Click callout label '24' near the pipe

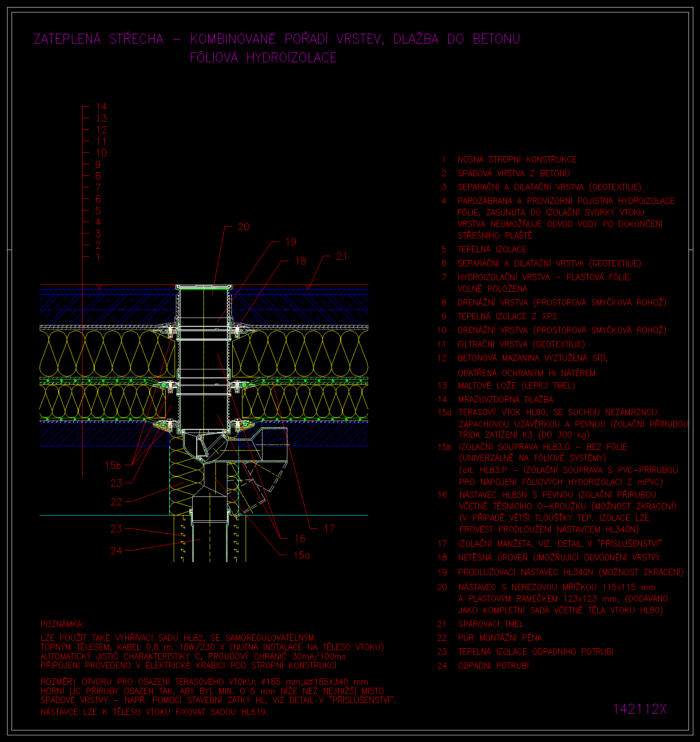[116, 551]
